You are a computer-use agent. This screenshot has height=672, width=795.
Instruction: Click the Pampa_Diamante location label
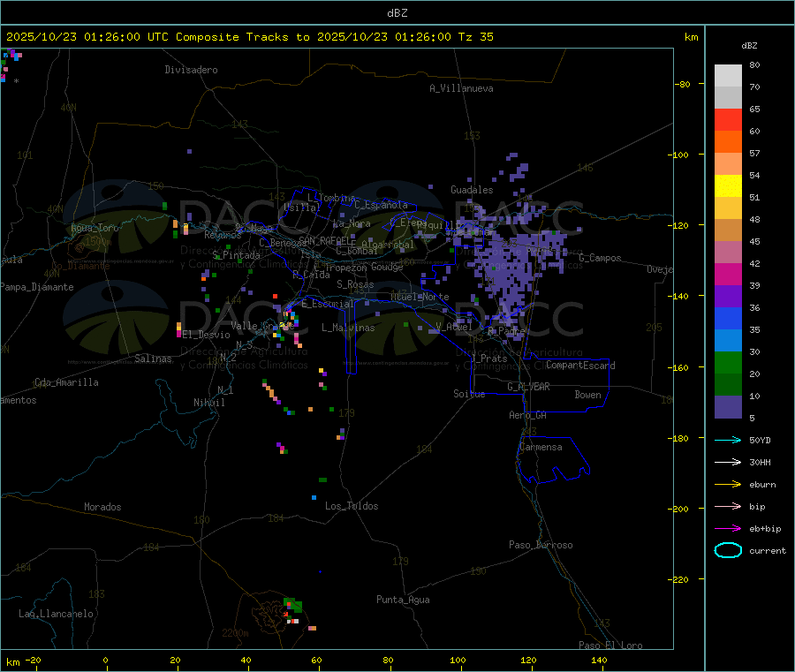click(x=37, y=287)
